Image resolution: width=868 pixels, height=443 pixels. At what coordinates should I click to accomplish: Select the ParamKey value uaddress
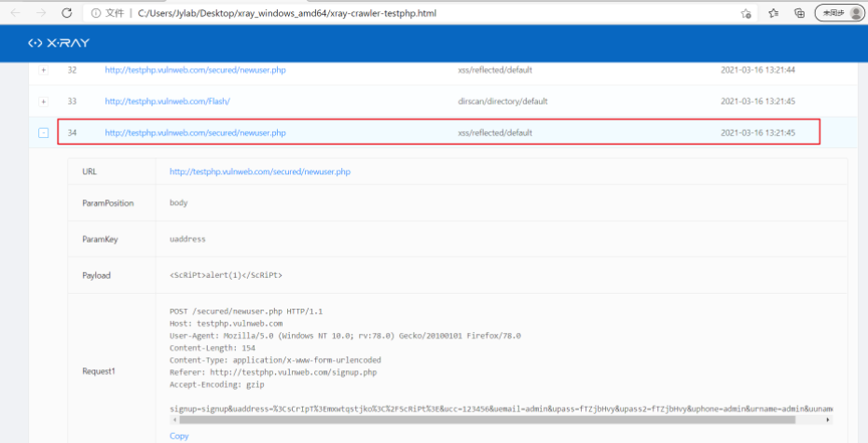click(x=187, y=239)
